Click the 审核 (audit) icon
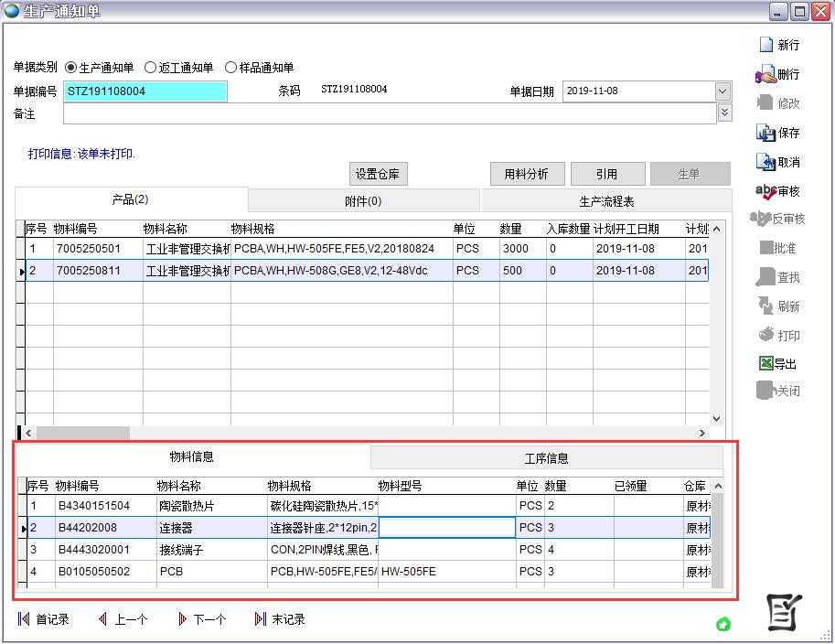 pyautogui.click(x=765, y=191)
